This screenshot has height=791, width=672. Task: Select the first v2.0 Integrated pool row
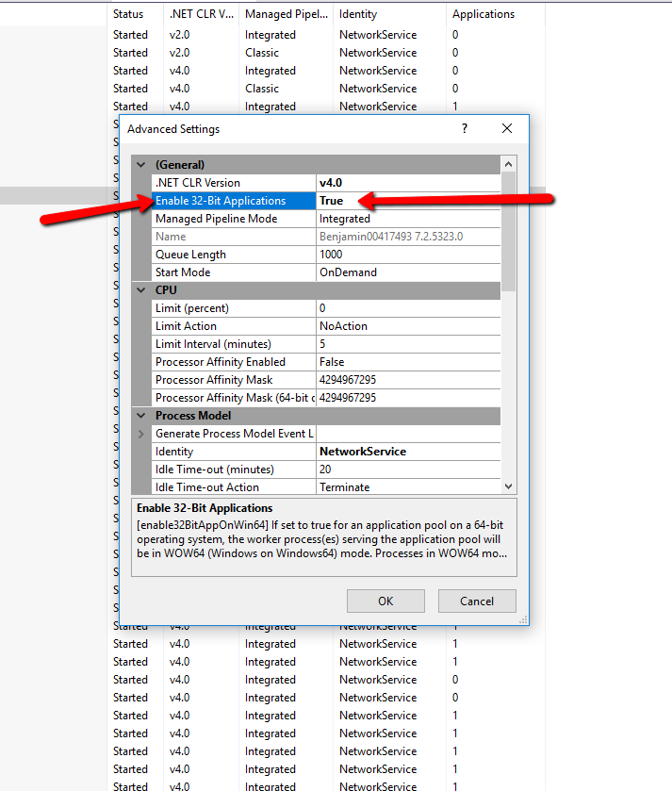tap(326, 35)
